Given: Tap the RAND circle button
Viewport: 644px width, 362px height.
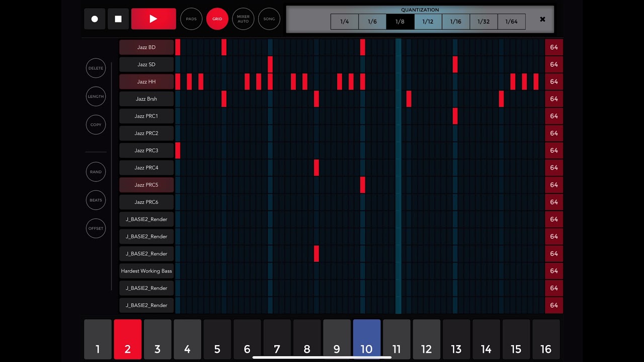Looking at the screenshot, I should pyautogui.click(x=96, y=172).
